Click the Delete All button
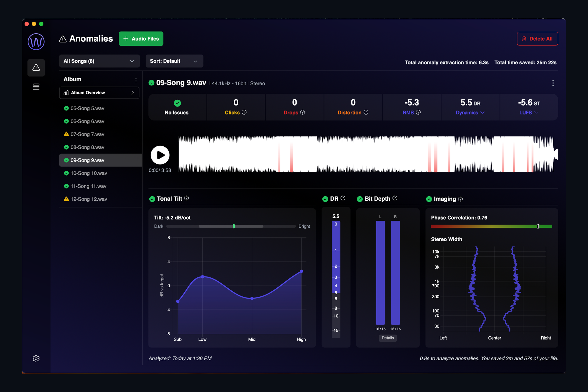Image resolution: width=588 pixels, height=392 pixels. (537, 38)
